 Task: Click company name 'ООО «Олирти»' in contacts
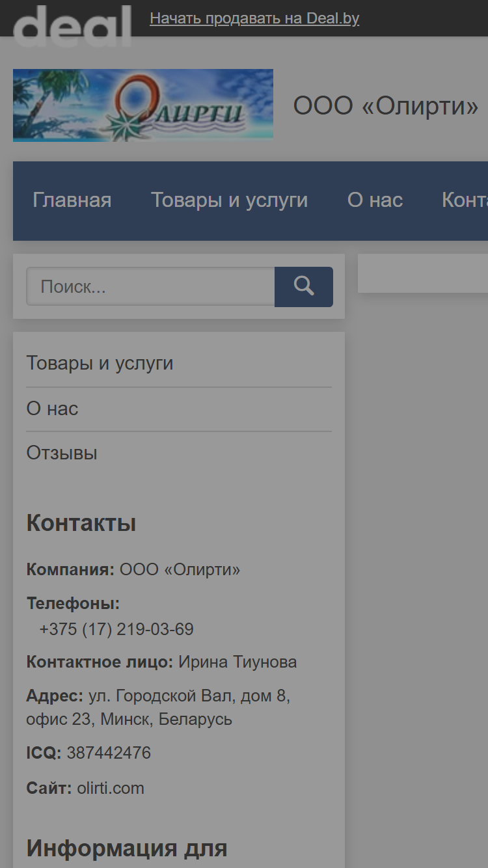[x=180, y=570]
